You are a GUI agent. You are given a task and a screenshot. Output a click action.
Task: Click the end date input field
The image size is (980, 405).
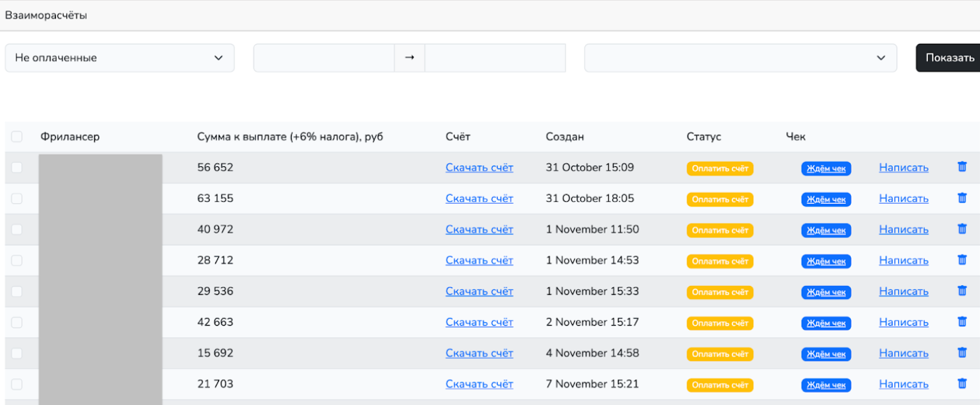(x=495, y=58)
